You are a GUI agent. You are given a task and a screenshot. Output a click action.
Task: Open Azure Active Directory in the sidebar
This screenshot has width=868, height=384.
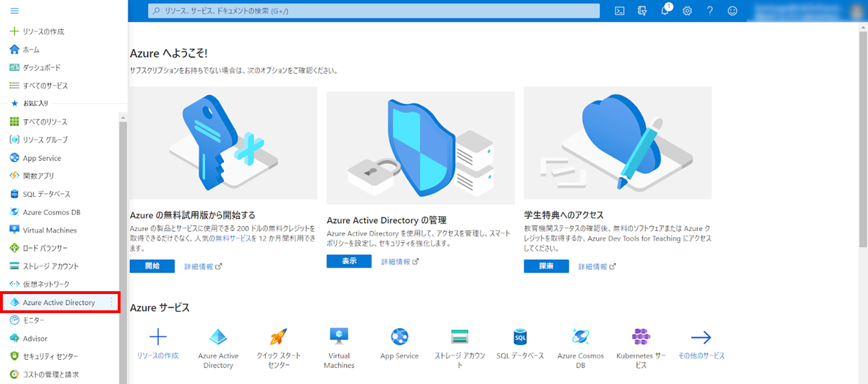pos(58,303)
